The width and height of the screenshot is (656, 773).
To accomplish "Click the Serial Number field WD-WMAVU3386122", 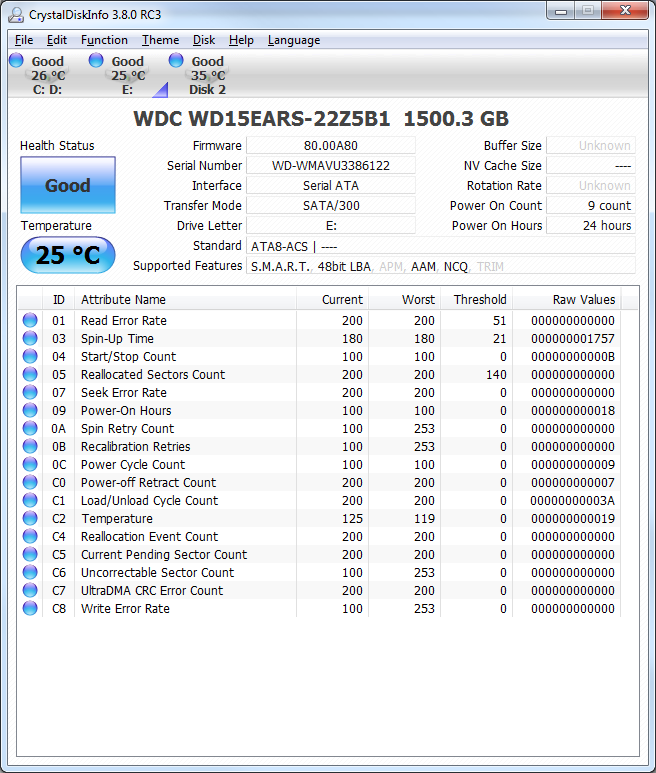I will pyautogui.click(x=331, y=165).
